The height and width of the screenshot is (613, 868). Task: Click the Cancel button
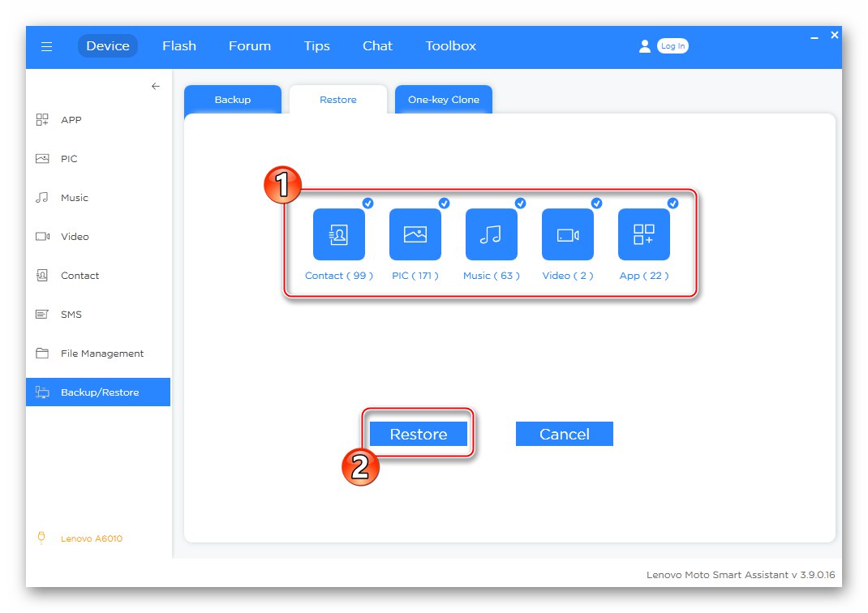click(564, 434)
